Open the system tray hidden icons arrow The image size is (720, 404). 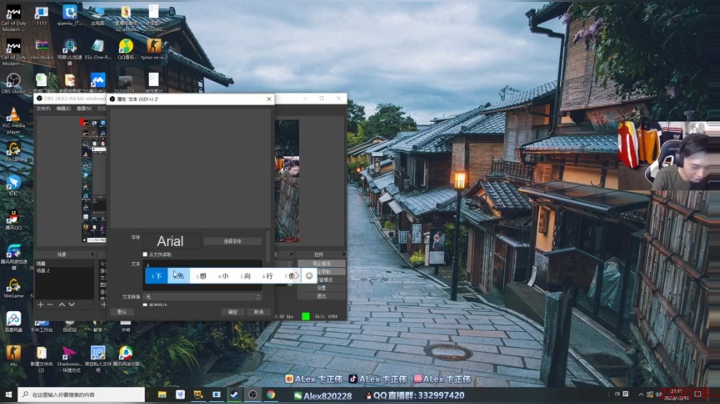click(641, 395)
